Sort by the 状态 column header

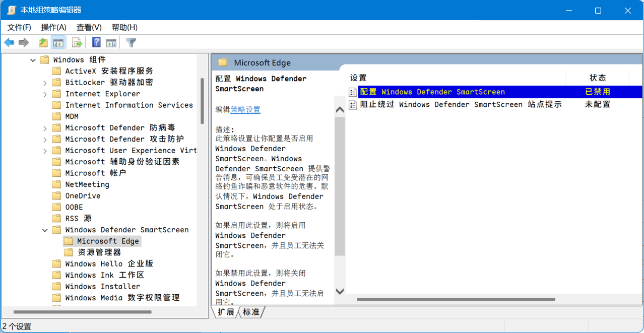[598, 78]
